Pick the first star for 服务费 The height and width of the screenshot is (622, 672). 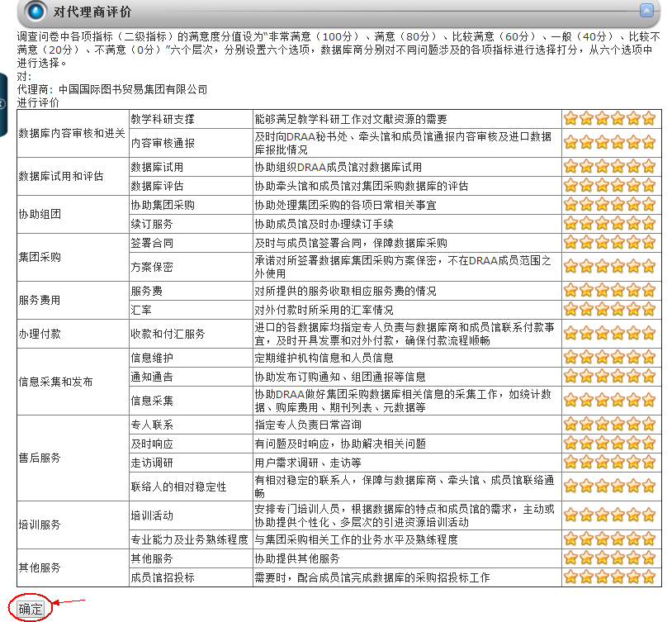[570, 291]
